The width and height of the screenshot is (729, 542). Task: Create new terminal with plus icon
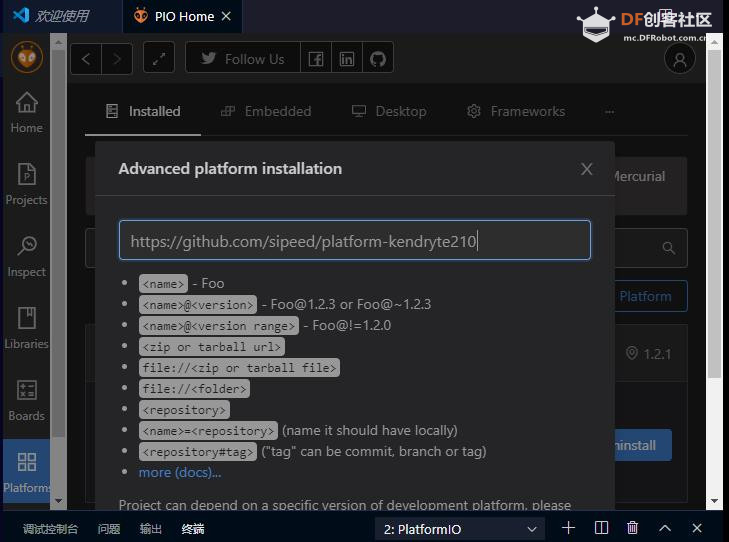point(568,528)
